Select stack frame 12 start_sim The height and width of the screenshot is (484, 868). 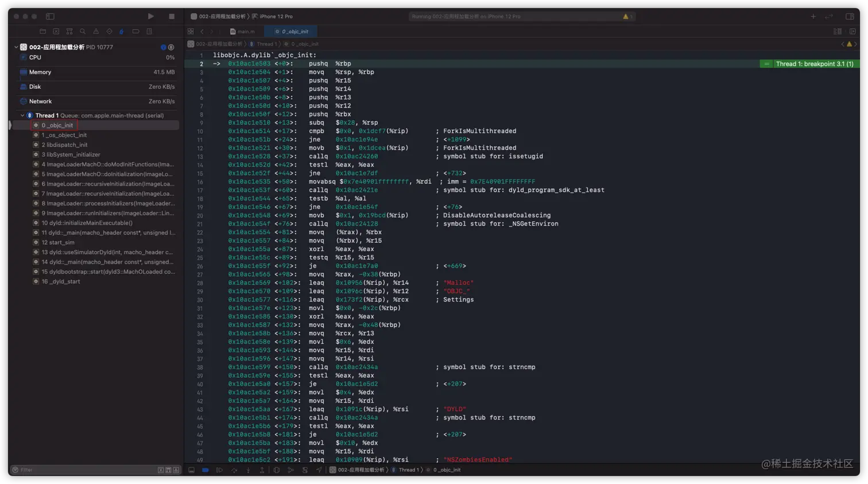pos(96,242)
